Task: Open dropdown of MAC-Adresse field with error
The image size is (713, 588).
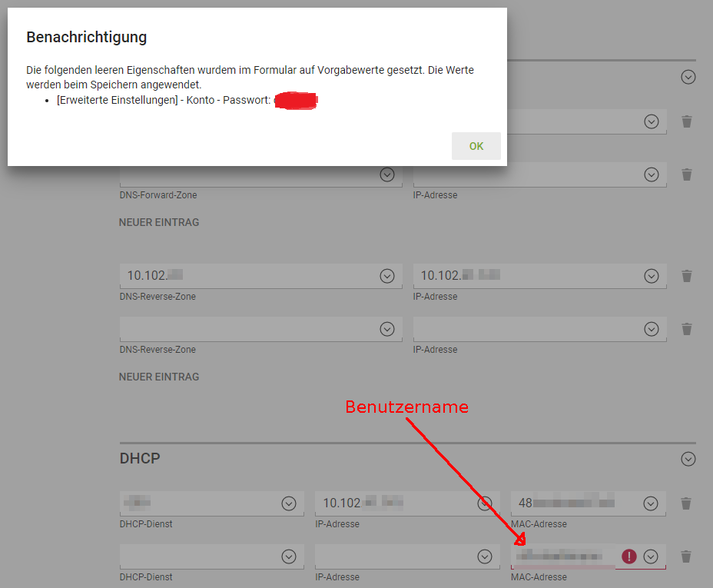Action: coord(652,556)
